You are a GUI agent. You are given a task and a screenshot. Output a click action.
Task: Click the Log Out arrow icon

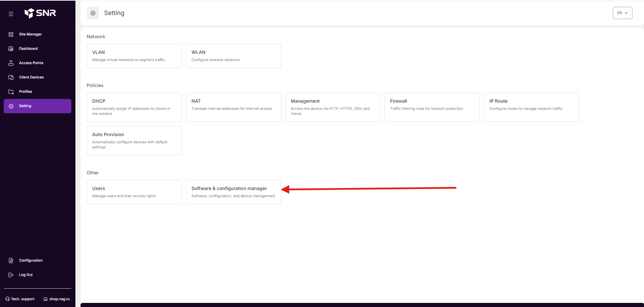(x=11, y=275)
